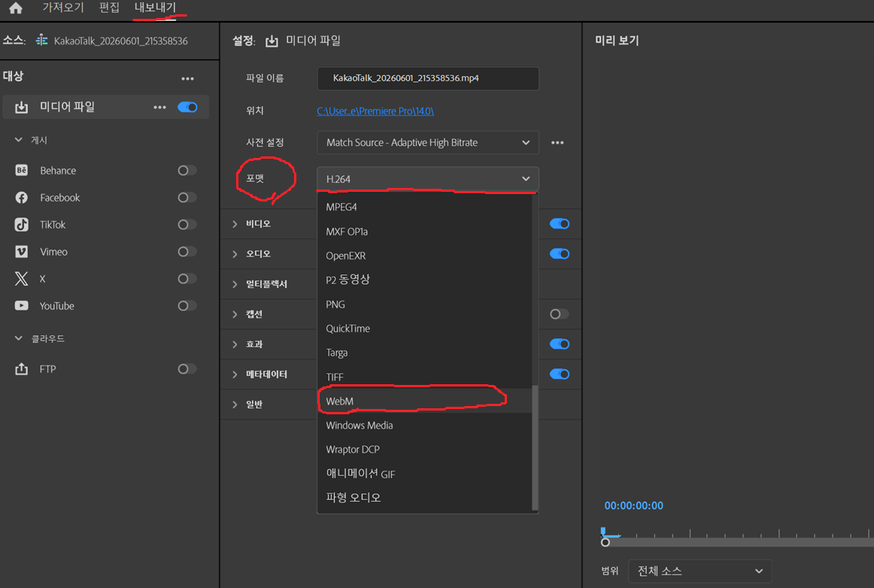Expand the 멀티플렉서 section
Image resolution: width=874 pixels, height=588 pixels.
pyautogui.click(x=235, y=284)
